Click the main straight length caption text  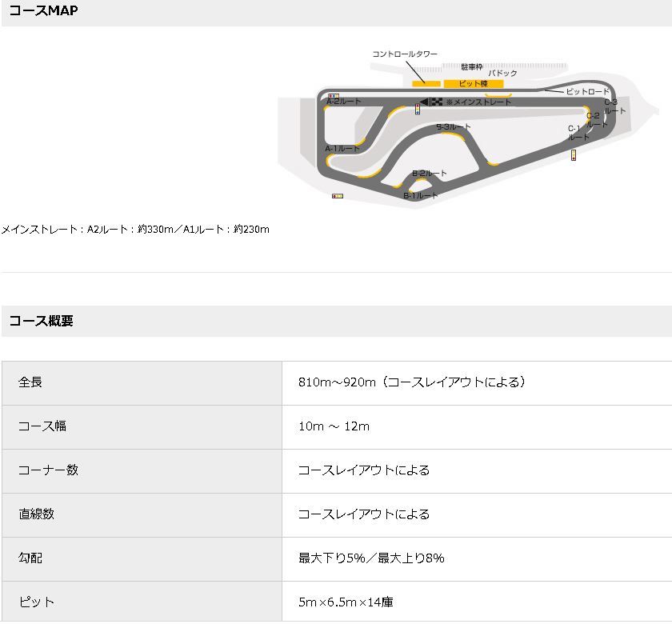[x=135, y=230]
